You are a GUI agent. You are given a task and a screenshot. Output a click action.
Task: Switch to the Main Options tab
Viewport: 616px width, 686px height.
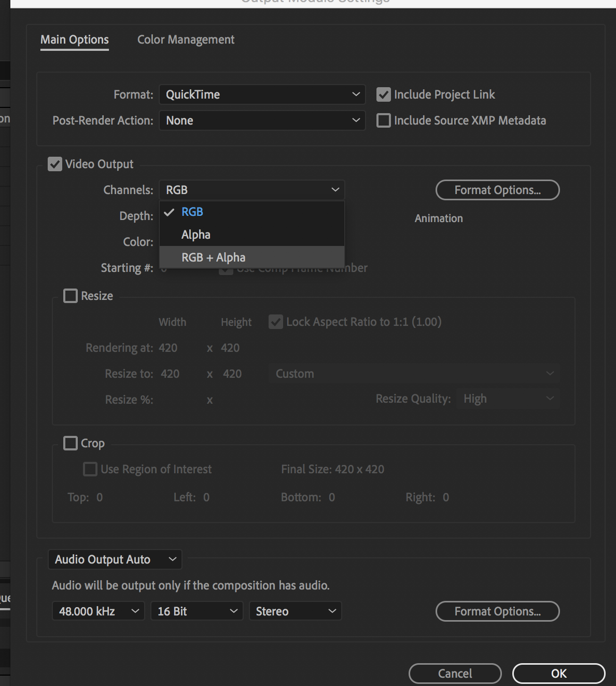pyautogui.click(x=75, y=40)
